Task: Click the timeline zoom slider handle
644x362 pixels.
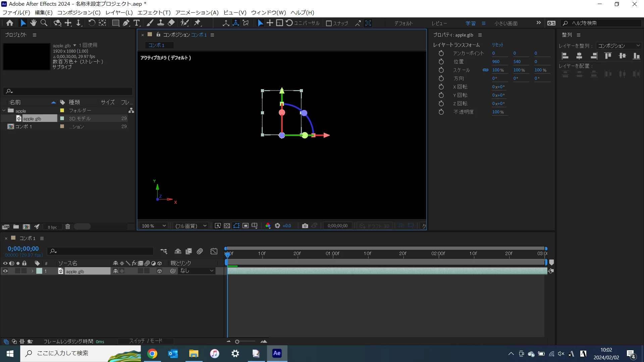Action: [x=237, y=342]
